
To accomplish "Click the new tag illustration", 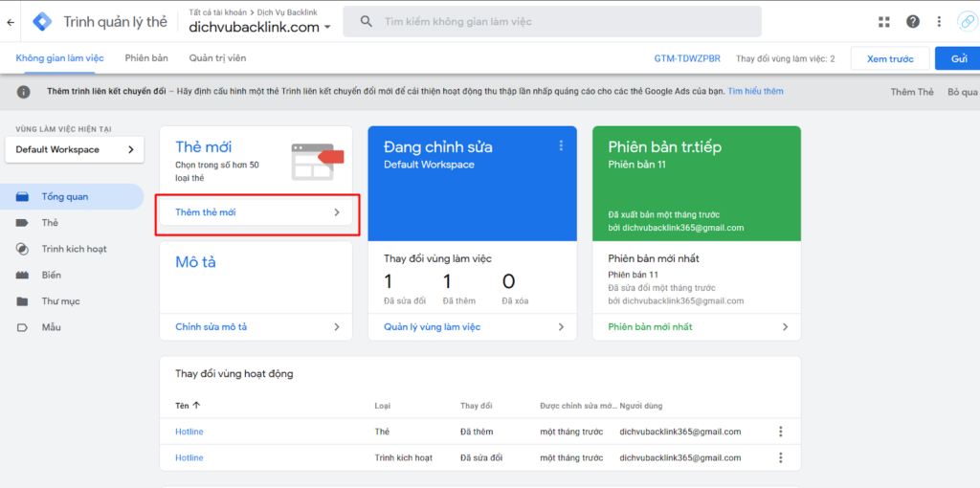I will [x=318, y=161].
